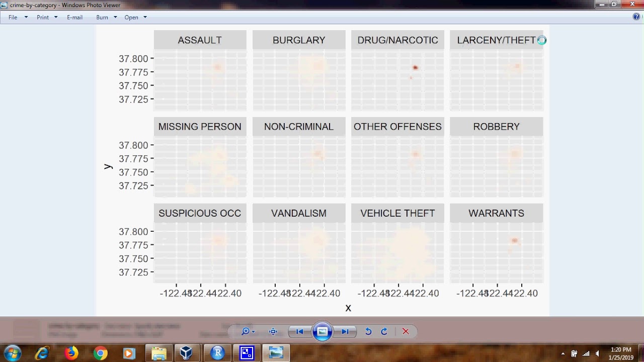Click the ROBBERY panel label
The height and width of the screenshot is (362, 644).
496,127
